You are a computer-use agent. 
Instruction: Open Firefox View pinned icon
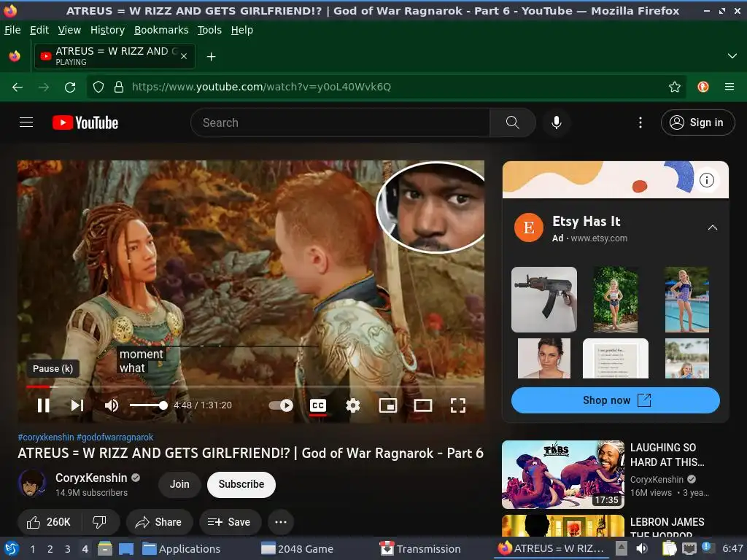coord(15,56)
